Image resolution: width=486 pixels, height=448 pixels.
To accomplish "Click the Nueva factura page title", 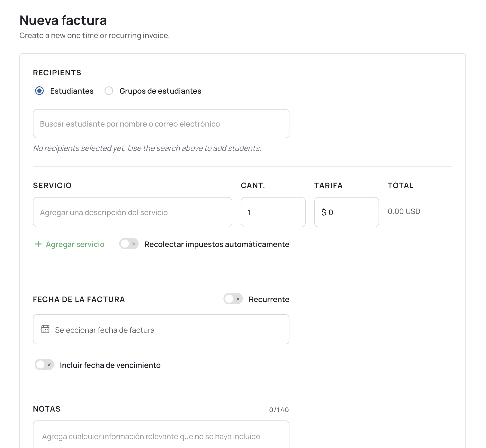I will [63, 20].
